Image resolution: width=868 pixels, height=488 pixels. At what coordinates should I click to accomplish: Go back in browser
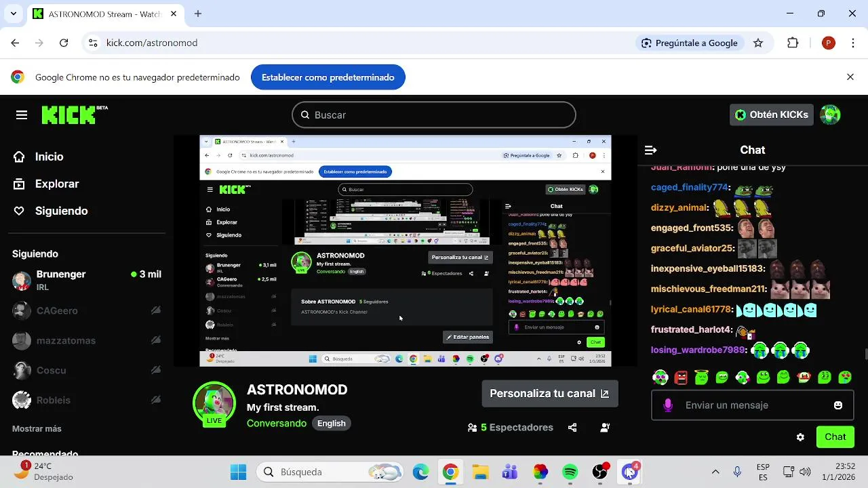click(15, 43)
